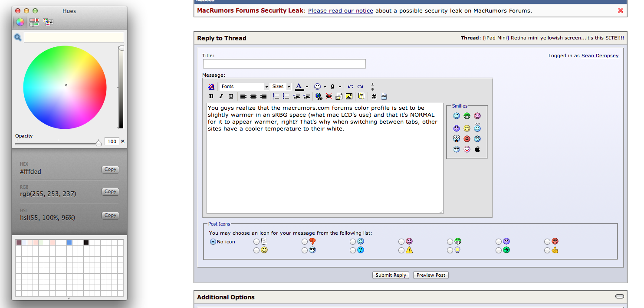Click the Insert Email Link icon

coord(339,96)
